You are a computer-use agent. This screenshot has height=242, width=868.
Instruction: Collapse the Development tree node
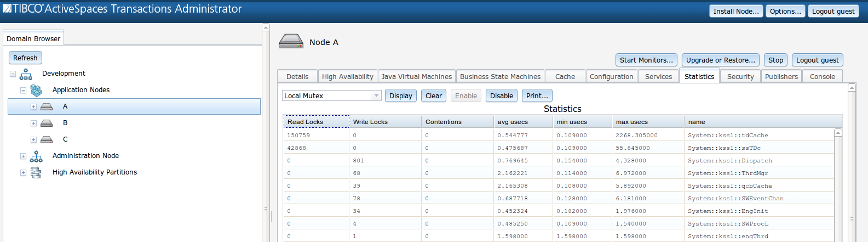point(13,74)
